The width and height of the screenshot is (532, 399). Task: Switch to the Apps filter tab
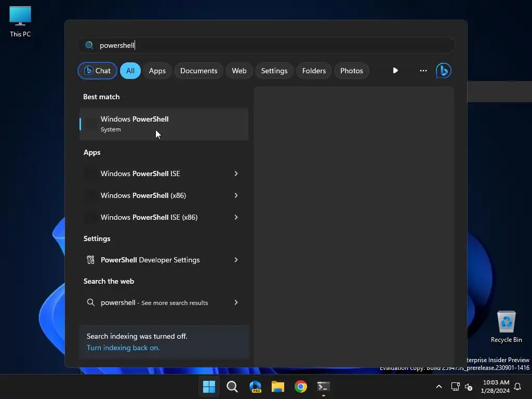[x=157, y=71]
